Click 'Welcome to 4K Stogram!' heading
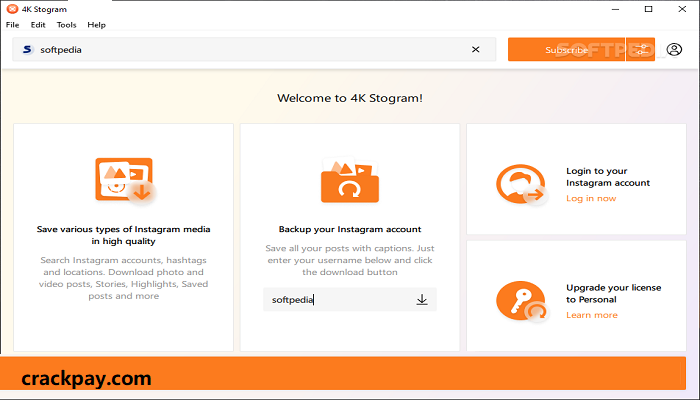The image size is (700, 400). click(350, 98)
